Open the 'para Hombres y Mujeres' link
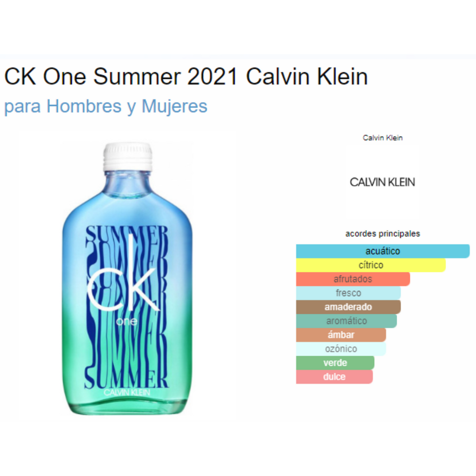476x476 pixels. tap(106, 106)
